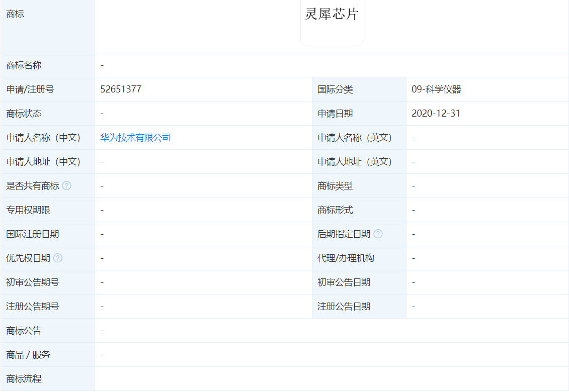Click the 注册公告期号 label
Viewport: 569px width, 392px height.
[x=33, y=307]
